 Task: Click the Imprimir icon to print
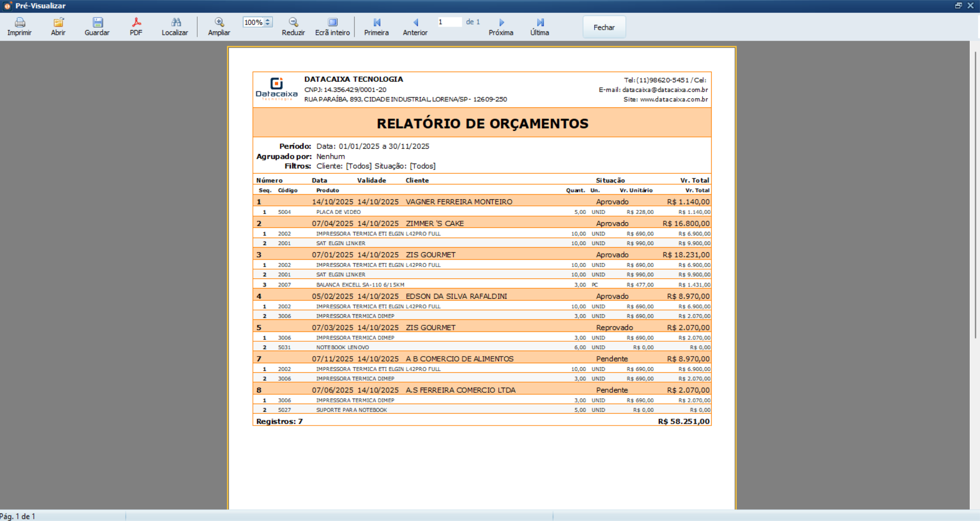click(20, 27)
